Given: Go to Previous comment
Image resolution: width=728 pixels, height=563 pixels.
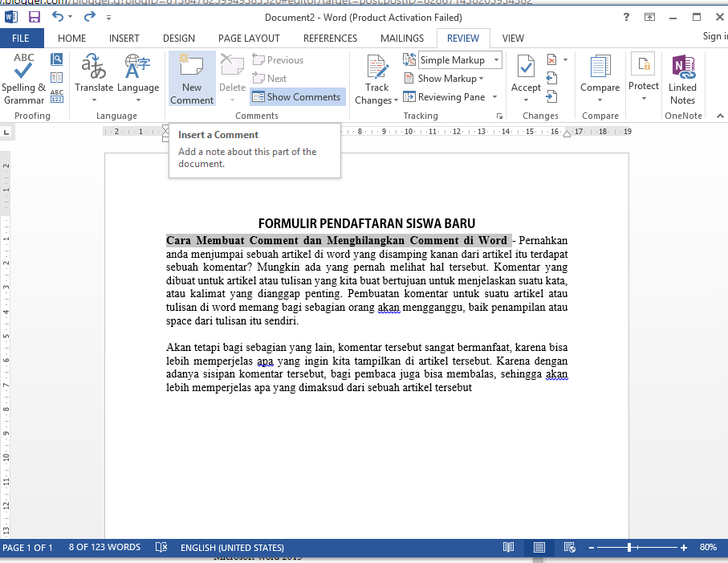Looking at the screenshot, I should 278,60.
